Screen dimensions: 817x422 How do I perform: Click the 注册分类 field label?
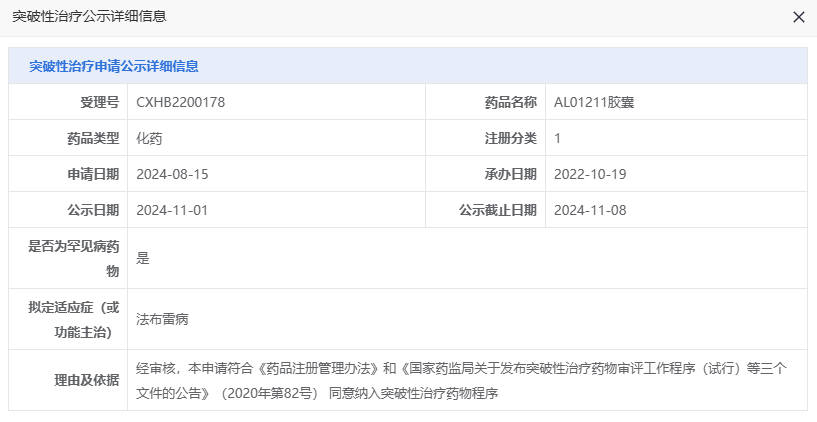pos(511,138)
